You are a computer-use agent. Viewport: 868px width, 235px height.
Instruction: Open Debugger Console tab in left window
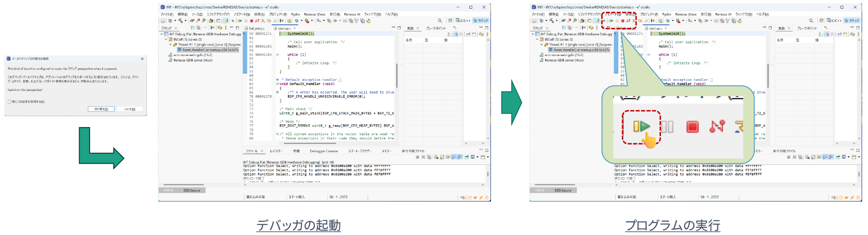pos(324,151)
